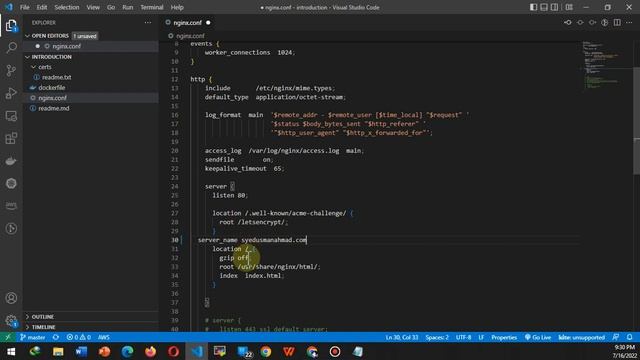Open the File menu
Image resolution: width=640 pixels, height=360 pixels.
24,7
